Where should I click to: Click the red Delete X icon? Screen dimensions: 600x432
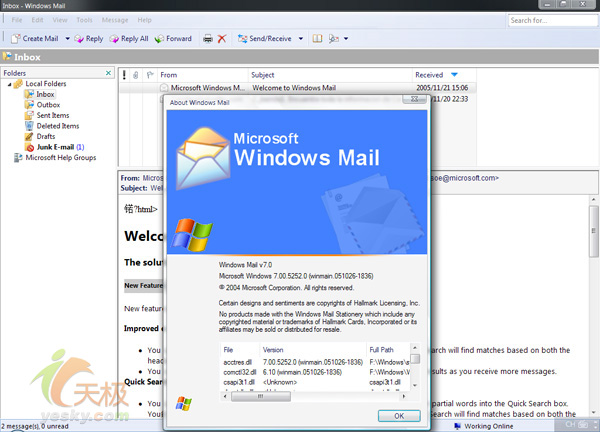tap(222, 39)
